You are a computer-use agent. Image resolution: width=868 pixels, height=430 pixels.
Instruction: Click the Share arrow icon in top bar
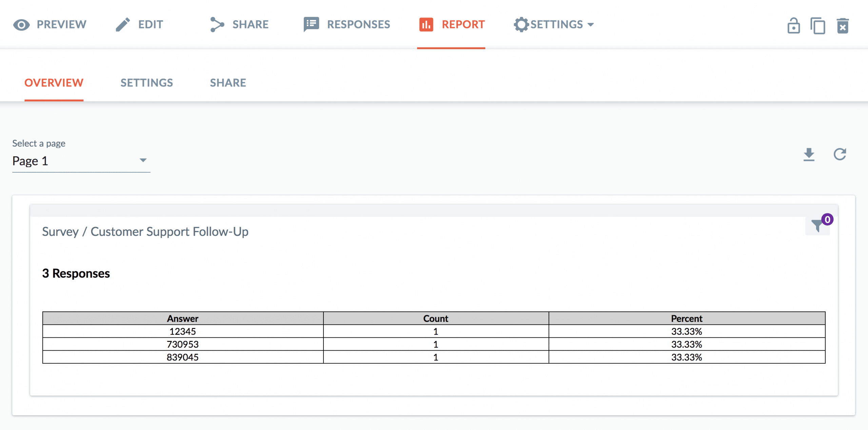[x=217, y=25]
